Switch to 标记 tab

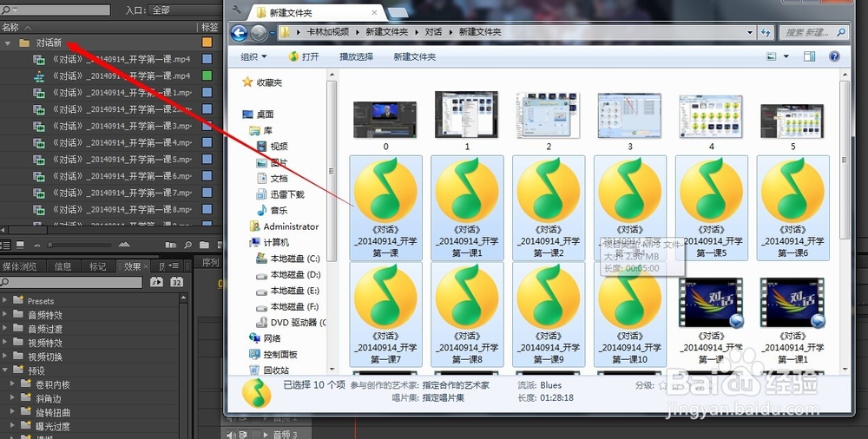tap(97, 266)
